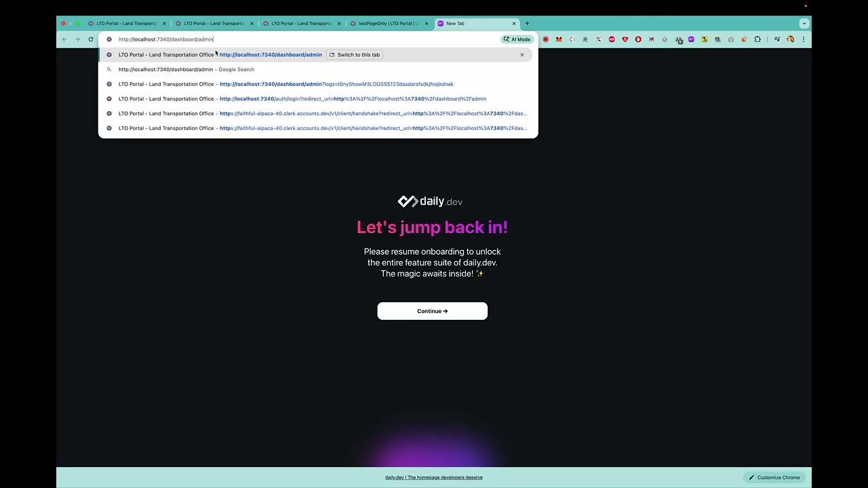Click the yellow square extension icon

pyautogui.click(x=705, y=39)
